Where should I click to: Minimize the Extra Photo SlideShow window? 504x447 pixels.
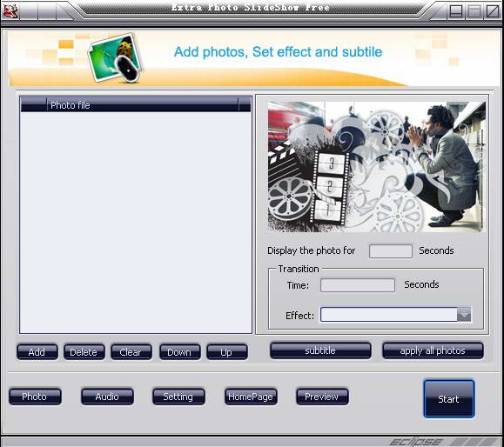pos(456,11)
